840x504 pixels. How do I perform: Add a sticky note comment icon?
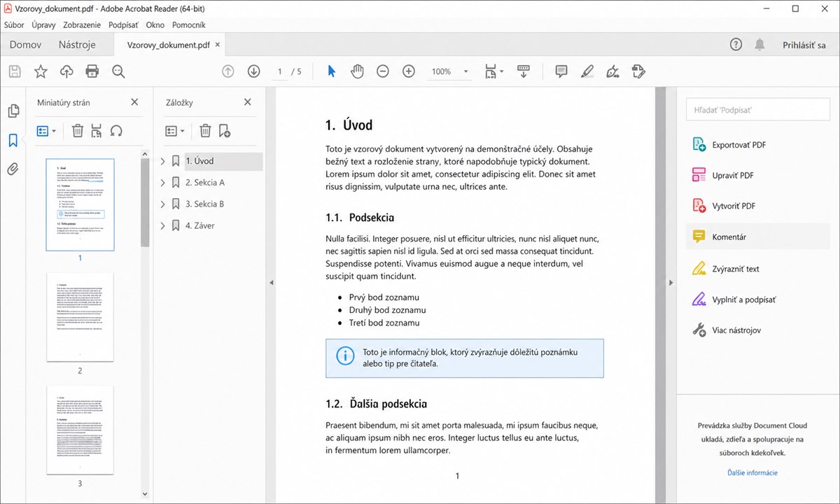(561, 71)
